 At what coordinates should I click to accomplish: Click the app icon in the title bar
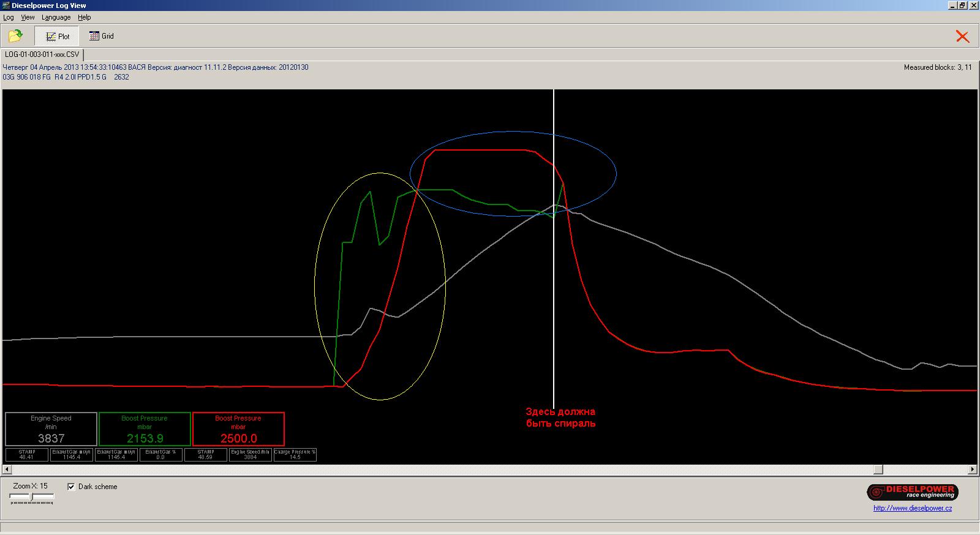coord(6,6)
